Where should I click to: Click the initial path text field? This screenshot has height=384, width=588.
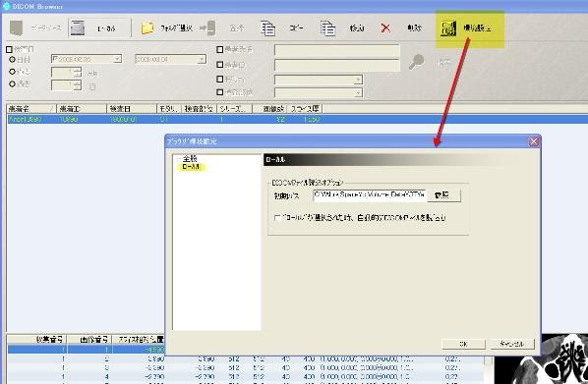370,195
